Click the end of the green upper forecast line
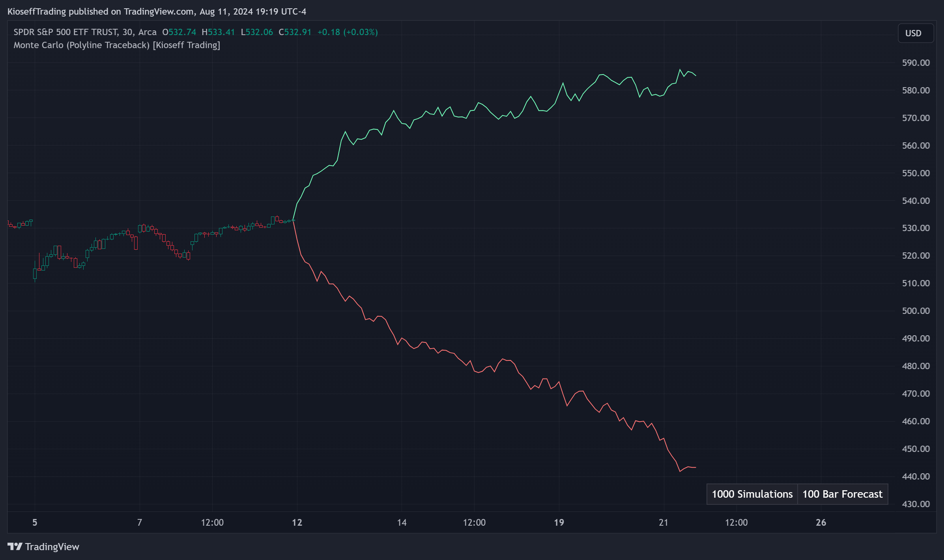 (695, 75)
